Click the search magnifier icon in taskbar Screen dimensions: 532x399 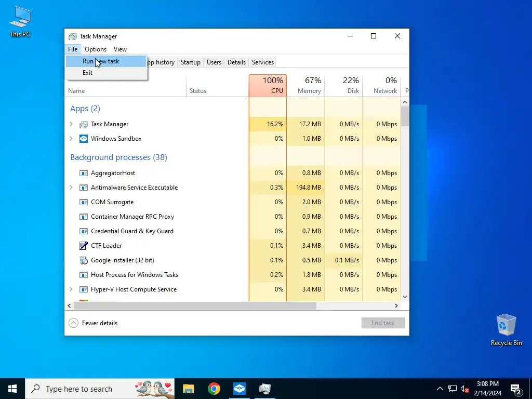pyautogui.click(x=35, y=389)
